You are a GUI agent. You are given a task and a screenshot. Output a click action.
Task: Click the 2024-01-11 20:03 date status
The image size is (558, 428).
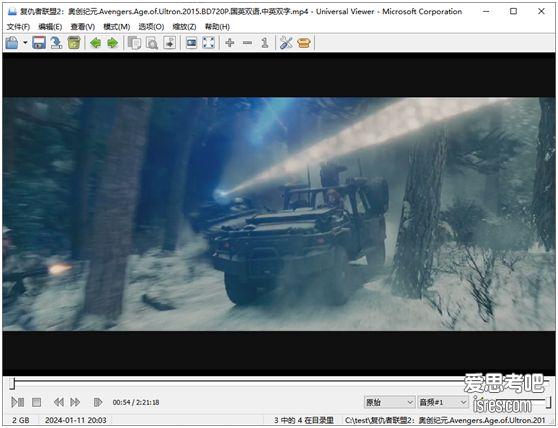(75, 420)
